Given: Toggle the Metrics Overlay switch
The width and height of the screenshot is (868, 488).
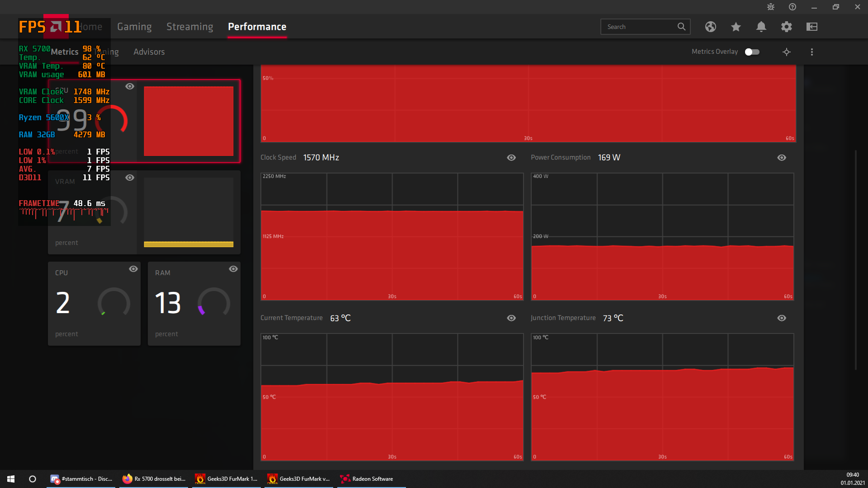Looking at the screenshot, I should [752, 52].
